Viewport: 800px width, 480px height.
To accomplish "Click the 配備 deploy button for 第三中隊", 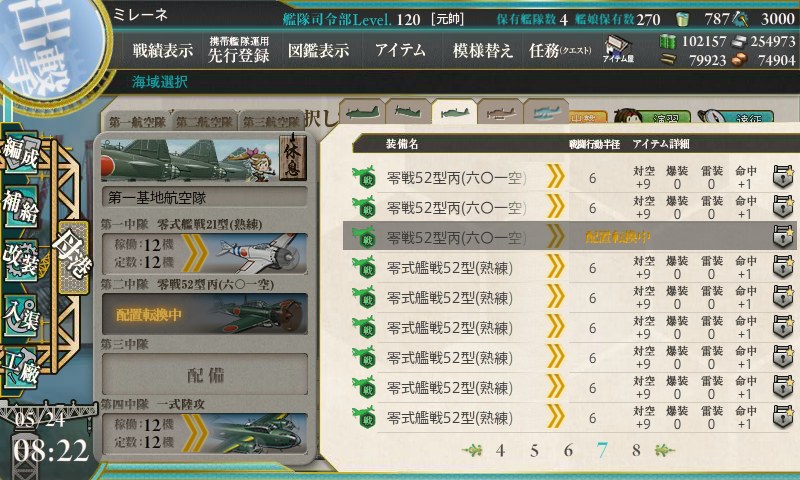I will 205,375.
